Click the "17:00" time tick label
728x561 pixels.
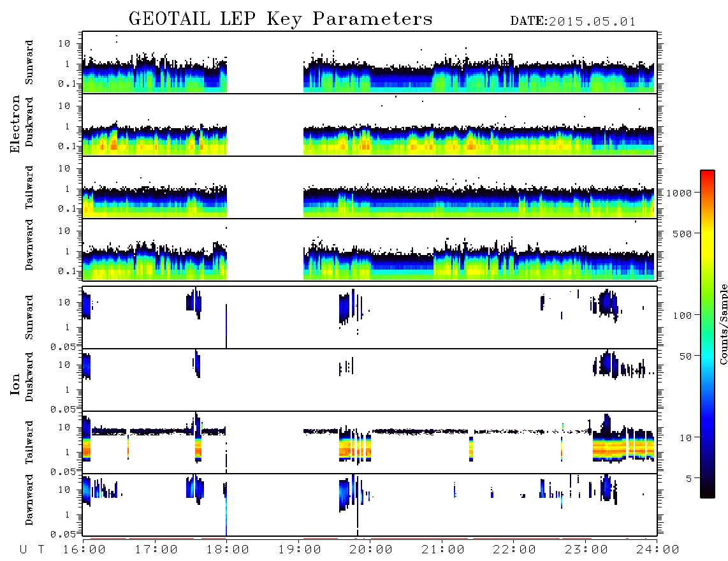pyautogui.click(x=156, y=550)
